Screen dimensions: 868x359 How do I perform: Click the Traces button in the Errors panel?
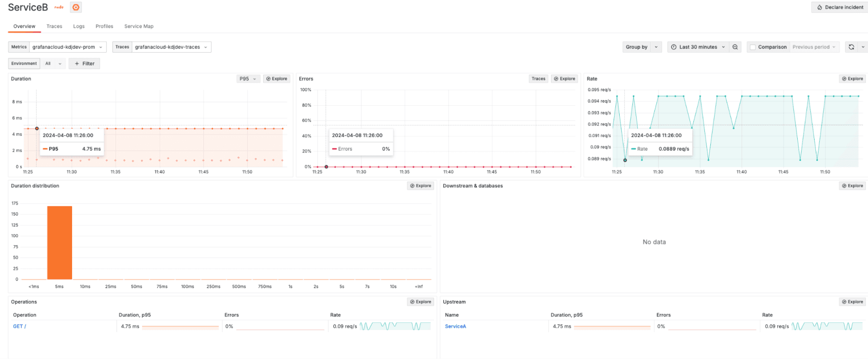(x=538, y=79)
